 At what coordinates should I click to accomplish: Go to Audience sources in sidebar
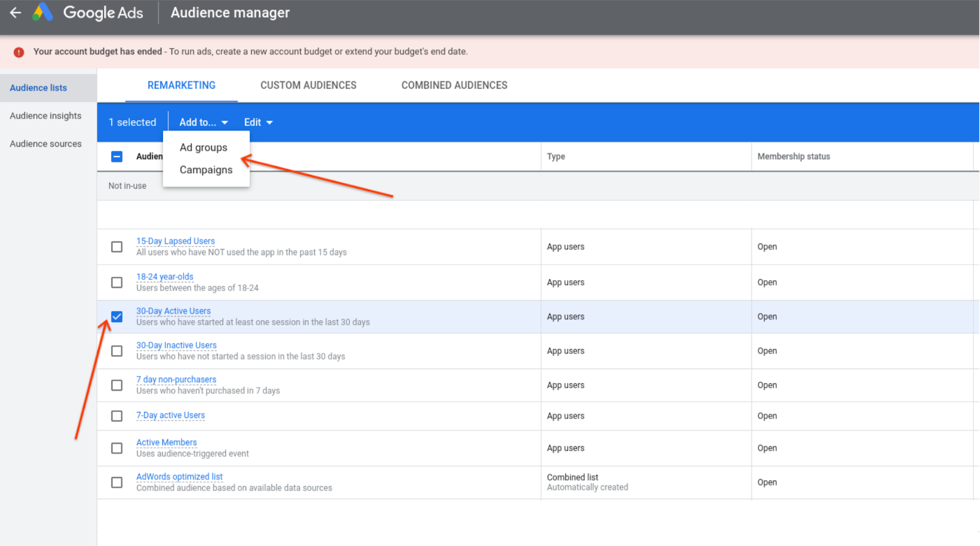(45, 144)
